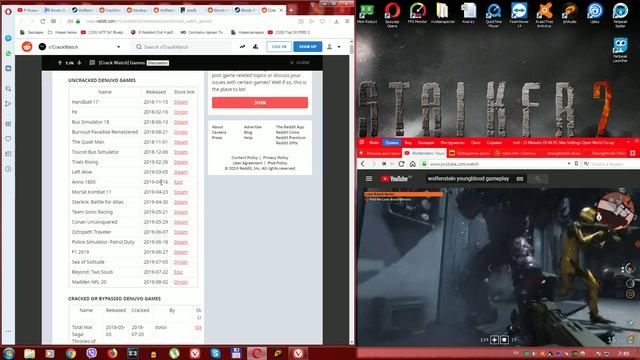This screenshot has height=360, width=640.
Task: Open the Privacy Policy footer link
Action: (x=276, y=158)
